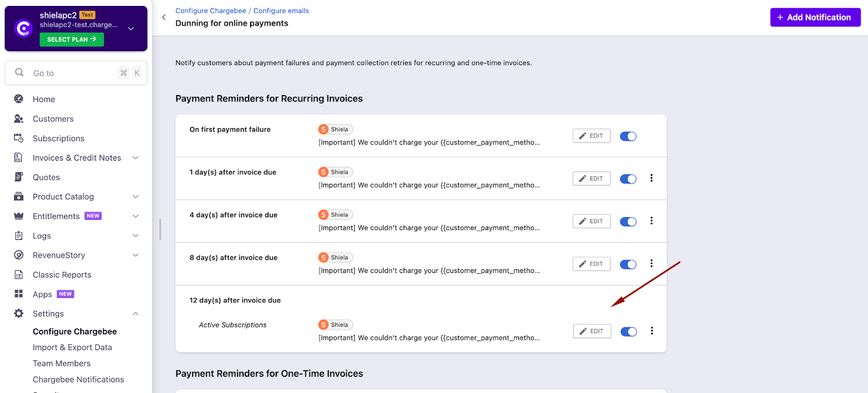
Task: Click the Home dashboard icon in sidebar
Action: 18,99
